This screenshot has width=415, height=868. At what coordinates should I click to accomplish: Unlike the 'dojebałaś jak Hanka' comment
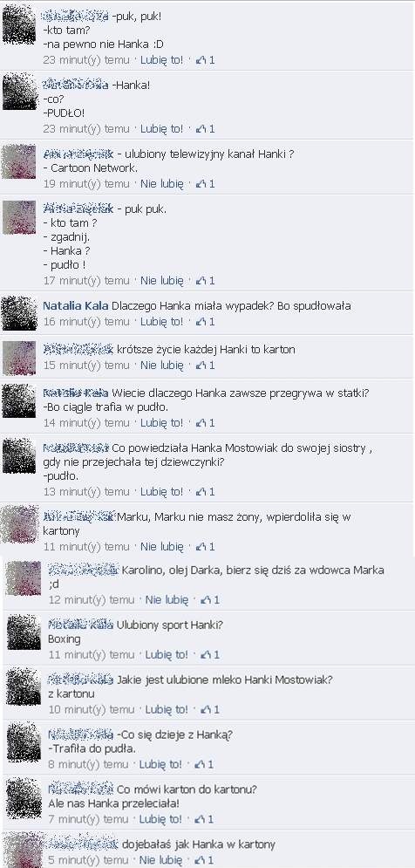pos(160,859)
